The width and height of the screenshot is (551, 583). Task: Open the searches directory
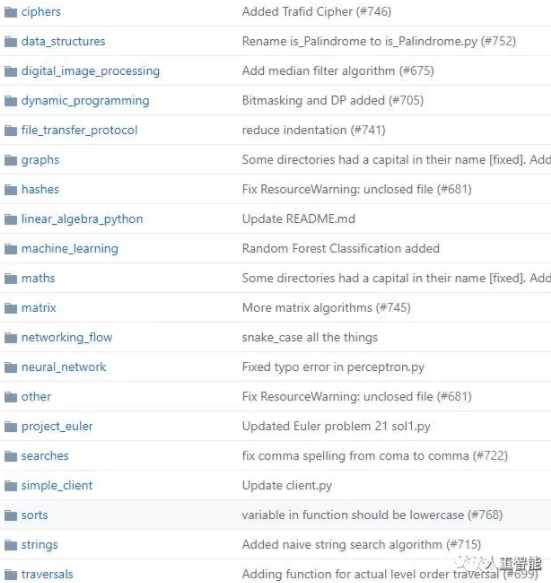[45, 456]
